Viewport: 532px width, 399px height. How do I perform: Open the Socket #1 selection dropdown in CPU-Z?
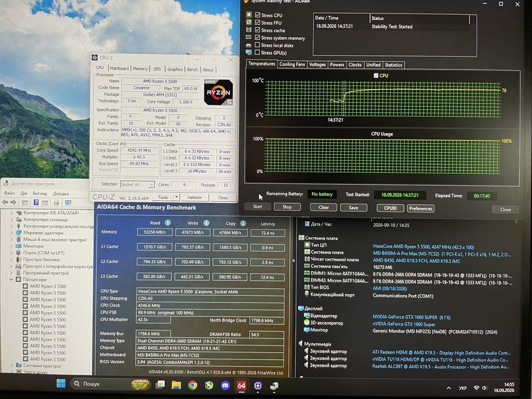pos(151,184)
